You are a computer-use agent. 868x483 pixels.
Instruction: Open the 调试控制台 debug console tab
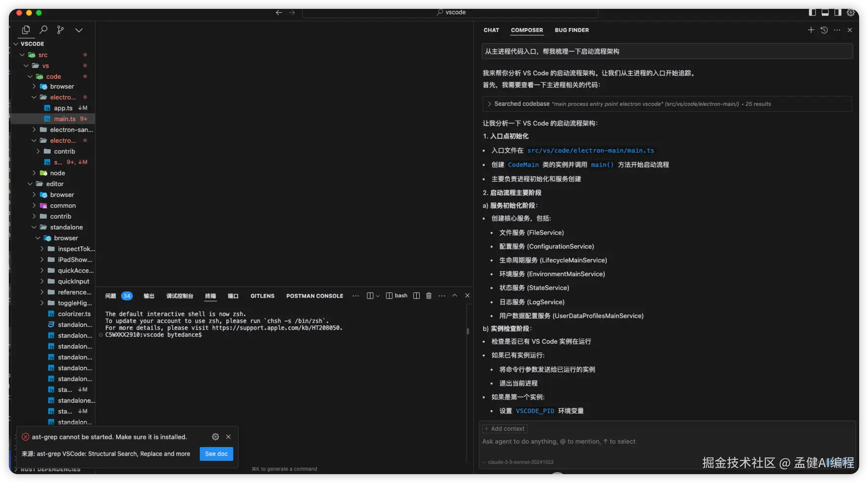180,296
